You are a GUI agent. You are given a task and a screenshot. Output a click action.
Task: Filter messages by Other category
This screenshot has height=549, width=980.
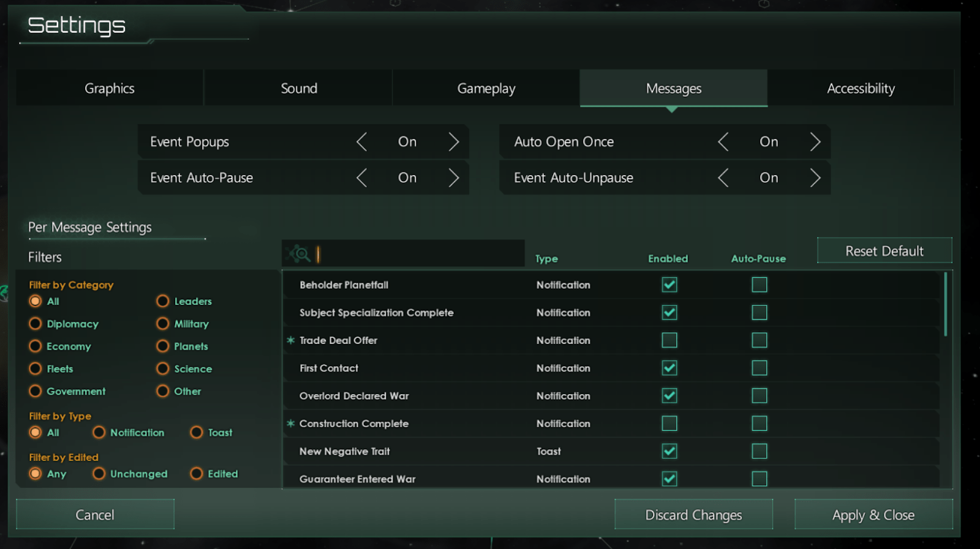coord(162,391)
